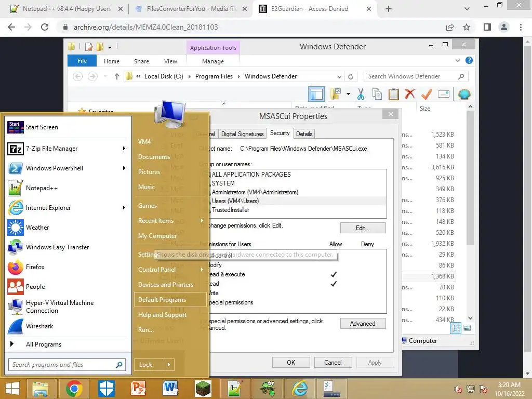
Task: Switch to the Share ribbon tab
Action: (x=141, y=61)
